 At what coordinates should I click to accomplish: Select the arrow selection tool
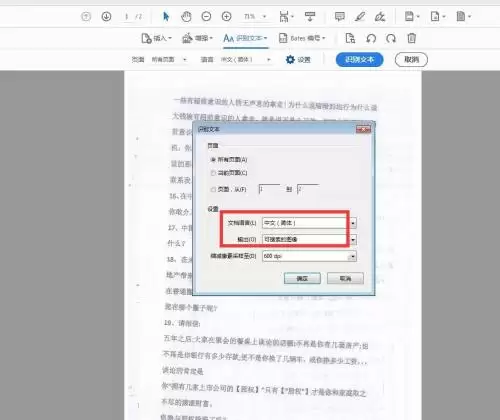[x=166, y=16]
